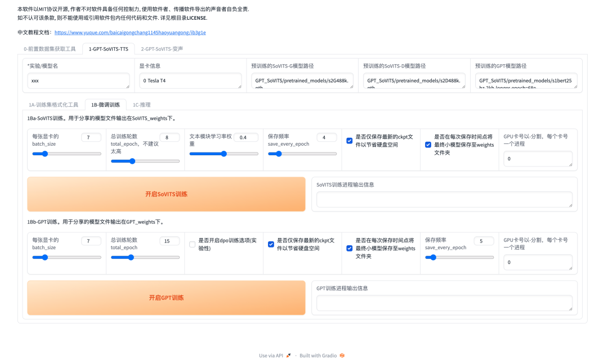Click SoVITS total_epoch number box showing 8

(x=170, y=137)
